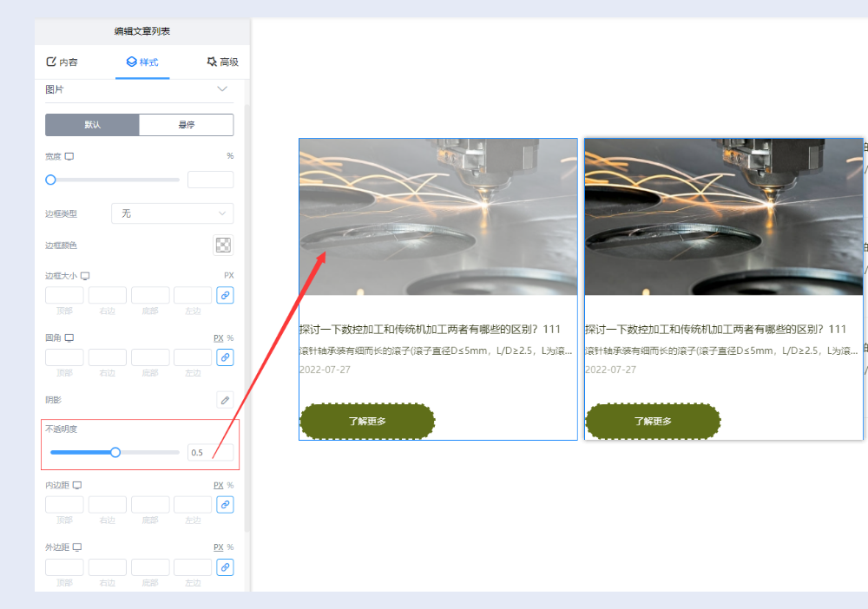Click first article's 了解更多 button
This screenshot has width=868, height=609.
pyautogui.click(x=367, y=422)
